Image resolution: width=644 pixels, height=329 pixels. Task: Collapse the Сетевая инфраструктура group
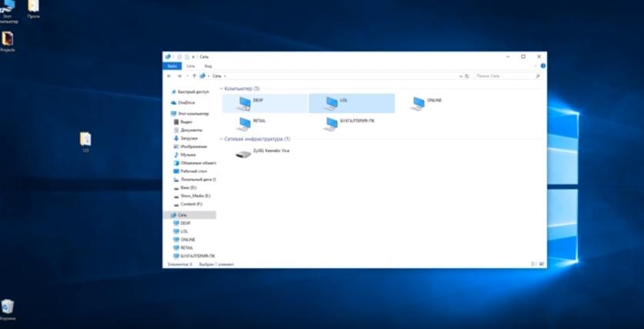point(222,139)
